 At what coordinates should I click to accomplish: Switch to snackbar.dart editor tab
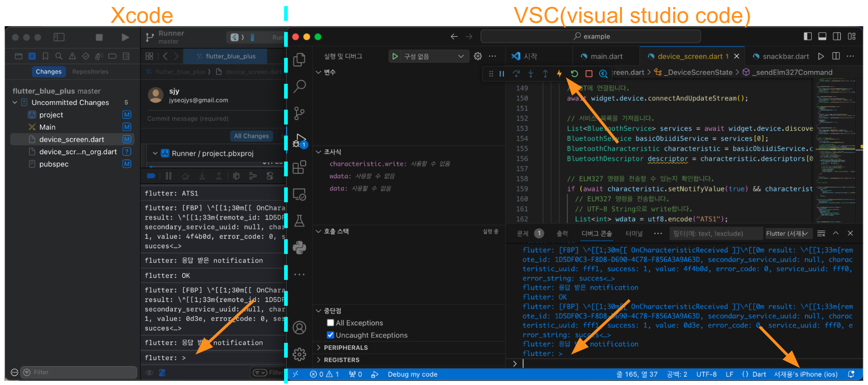(x=780, y=56)
